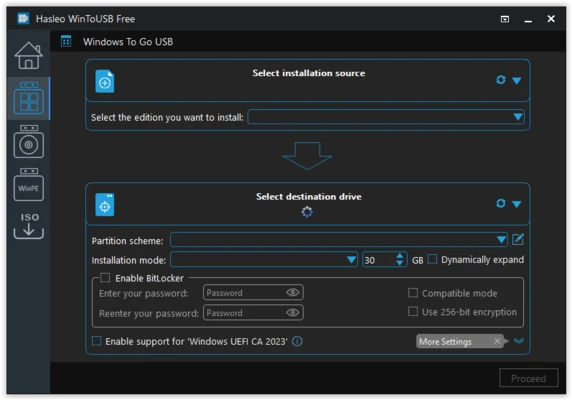Select Windows To Go USB sidebar icon
Image resolution: width=572 pixels, height=400 pixels.
point(28,98)
